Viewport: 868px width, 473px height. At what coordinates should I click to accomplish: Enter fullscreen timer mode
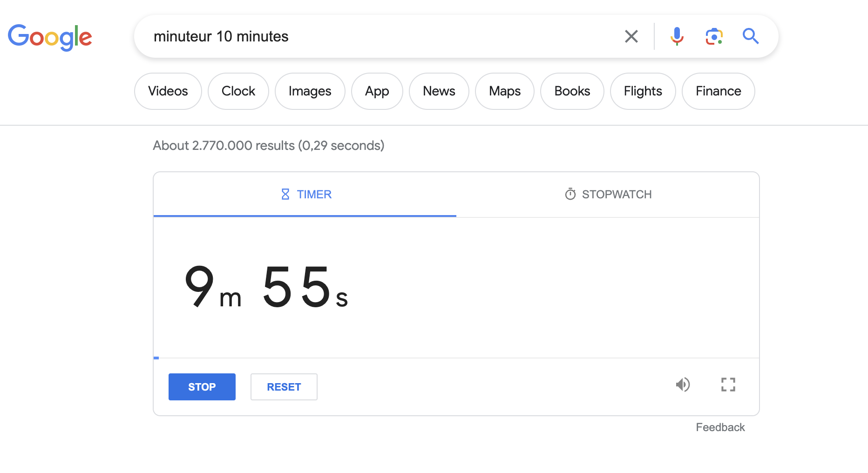coord(728,385)
